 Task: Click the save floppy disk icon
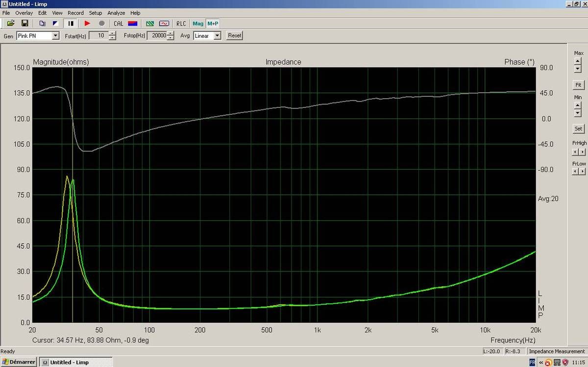tap(24, 23)
